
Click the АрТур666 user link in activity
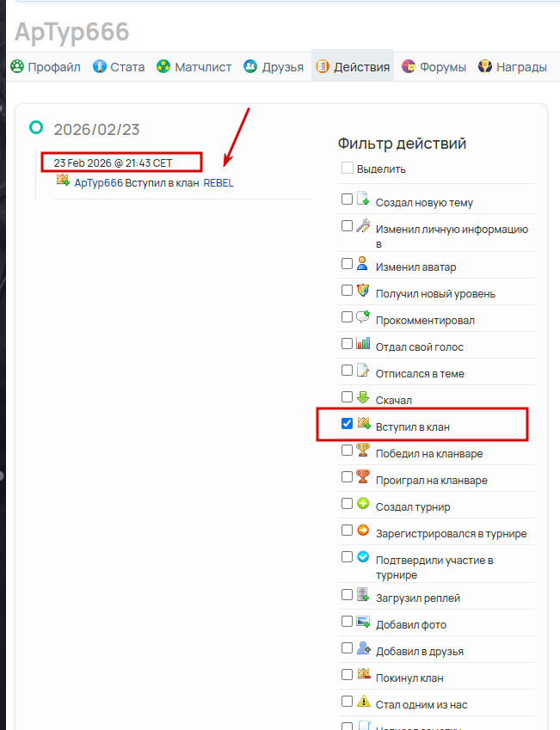(98, 182)
